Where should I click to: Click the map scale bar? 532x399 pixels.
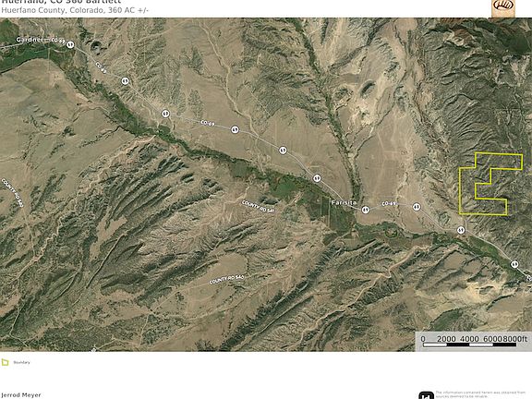click(x=469, y=345)
